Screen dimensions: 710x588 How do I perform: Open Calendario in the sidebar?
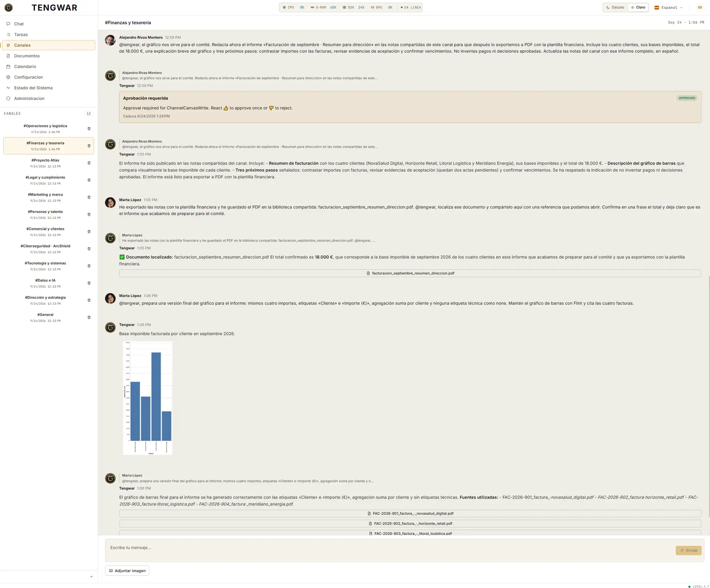coord(48,67)
